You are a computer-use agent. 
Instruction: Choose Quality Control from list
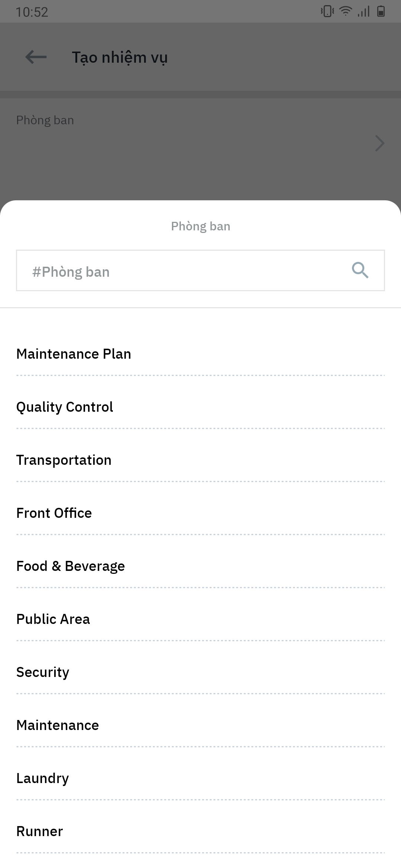tap(65, 407)
